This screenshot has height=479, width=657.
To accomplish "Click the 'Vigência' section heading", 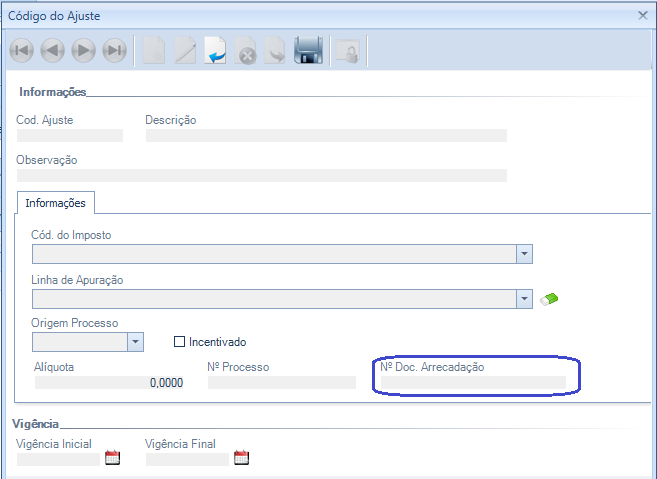I will click(x=35, y=424).
